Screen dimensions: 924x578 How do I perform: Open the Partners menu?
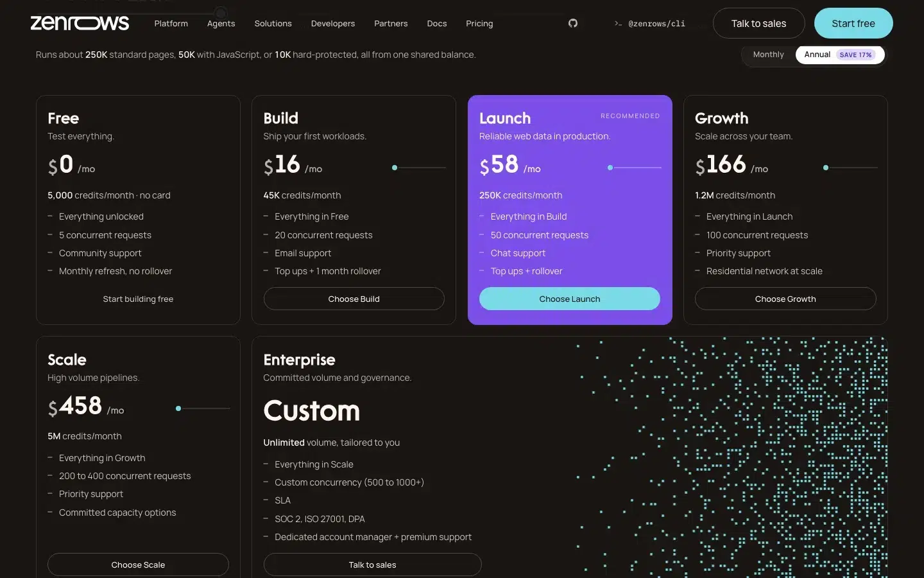point(391,24)
